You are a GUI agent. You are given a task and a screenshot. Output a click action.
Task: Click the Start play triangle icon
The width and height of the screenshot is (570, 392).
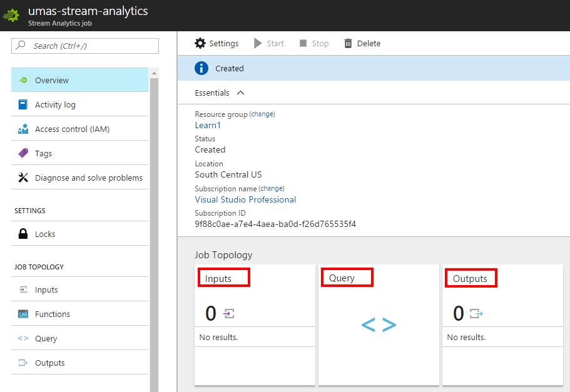pos(258,43)
